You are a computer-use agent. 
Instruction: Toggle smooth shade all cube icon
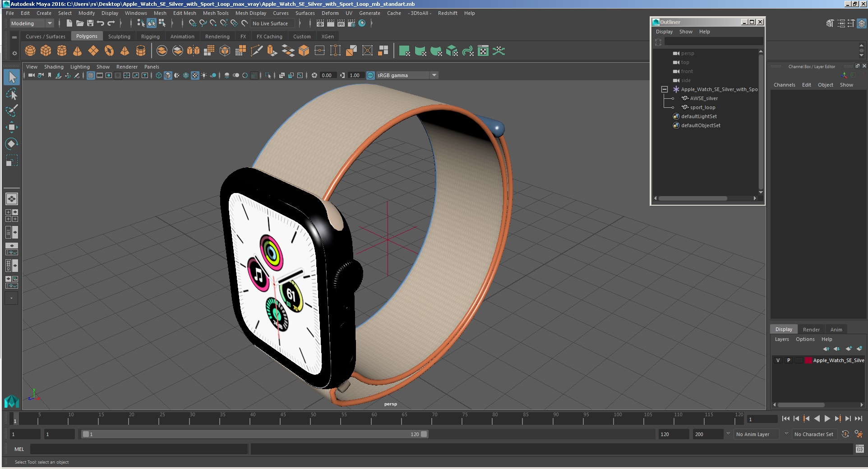pos(168,75)
